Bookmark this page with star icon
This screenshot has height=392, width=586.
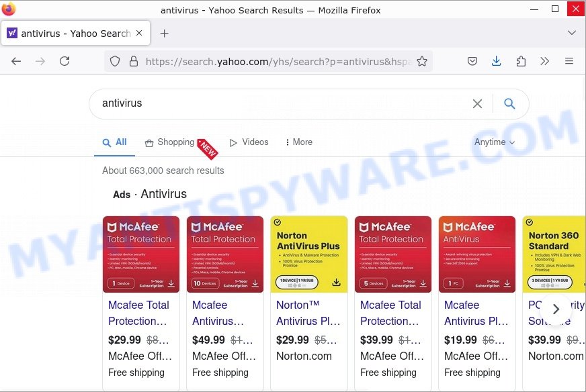pos(422,61)
